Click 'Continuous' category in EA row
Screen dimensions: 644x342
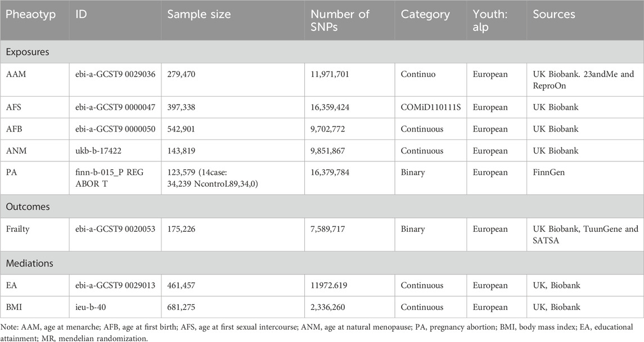click(422, 285)
